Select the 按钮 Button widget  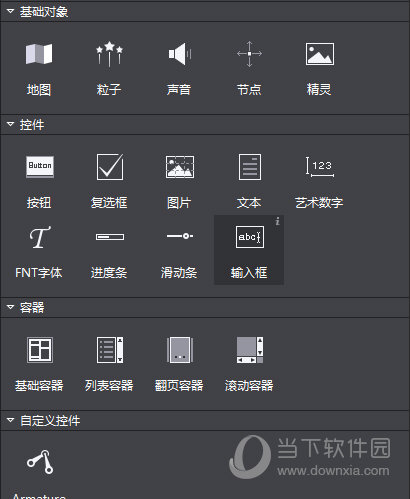40,167
